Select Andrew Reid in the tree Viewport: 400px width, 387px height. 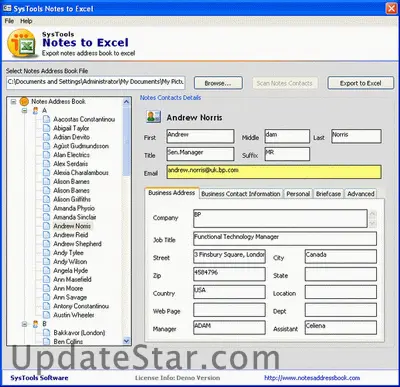coord(71,235)
